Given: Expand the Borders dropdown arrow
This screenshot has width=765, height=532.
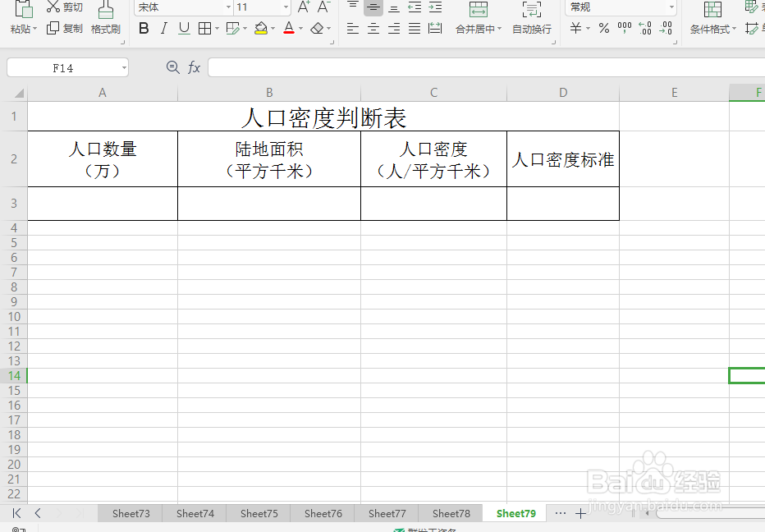Looking at the screenshot, I should pos(217,29).
